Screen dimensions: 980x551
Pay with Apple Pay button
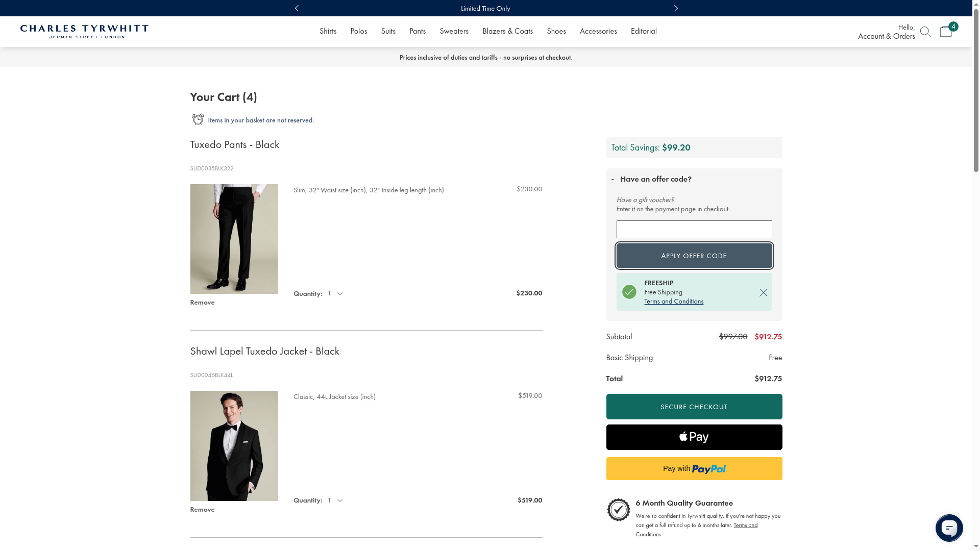tap(694, 437)
